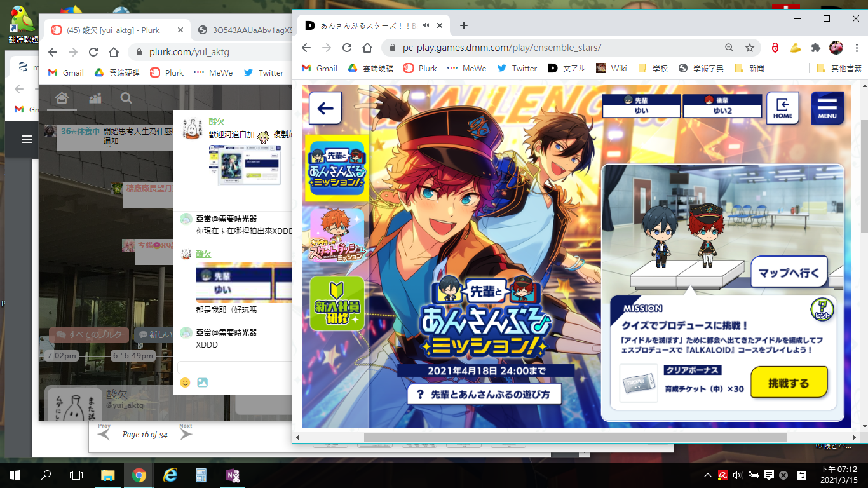
Task: Open MeWe bookmark in game window
Action: [x=466, y=68]
